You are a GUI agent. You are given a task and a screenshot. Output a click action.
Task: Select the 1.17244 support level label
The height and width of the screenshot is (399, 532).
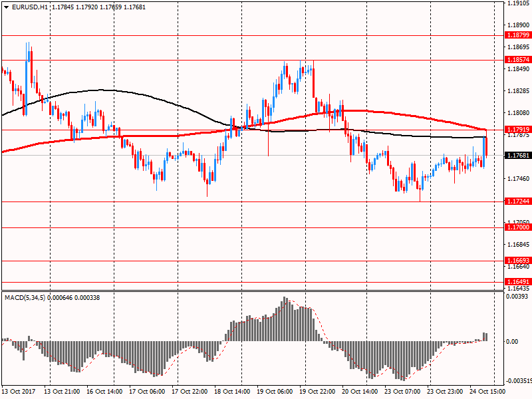coord(518,201)
